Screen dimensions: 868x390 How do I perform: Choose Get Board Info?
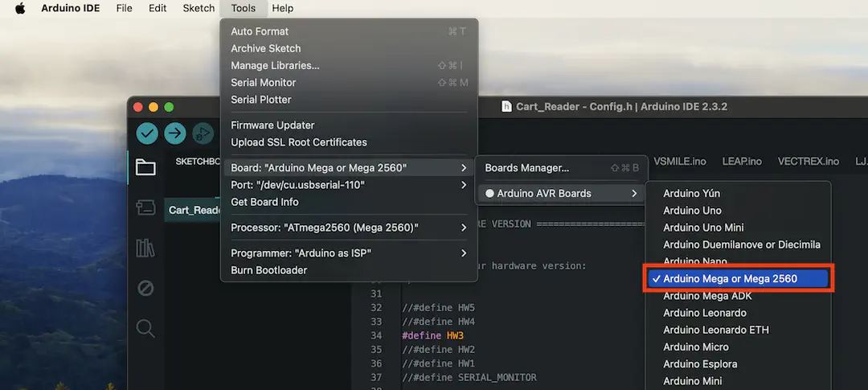[x=349, y=202]
